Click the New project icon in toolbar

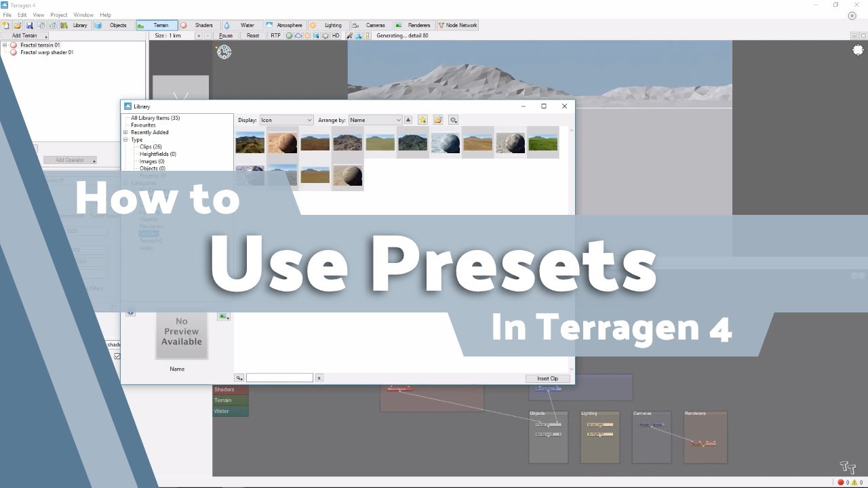point(6,25)
